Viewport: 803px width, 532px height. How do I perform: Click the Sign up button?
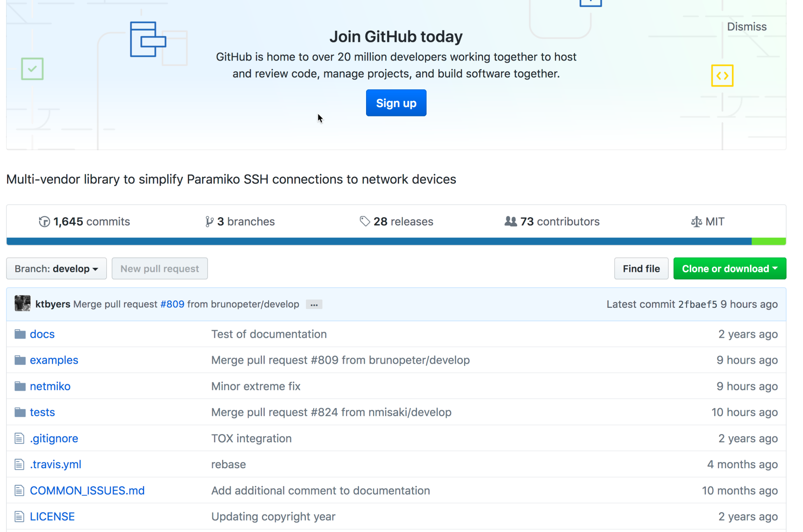(396, 103)
